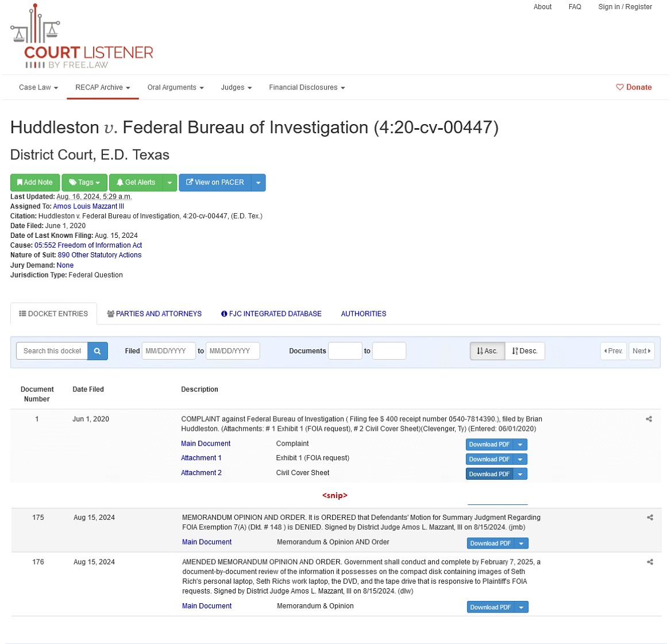Open the Attachment 1 link
Screen dimensions: 671x644
201,458
